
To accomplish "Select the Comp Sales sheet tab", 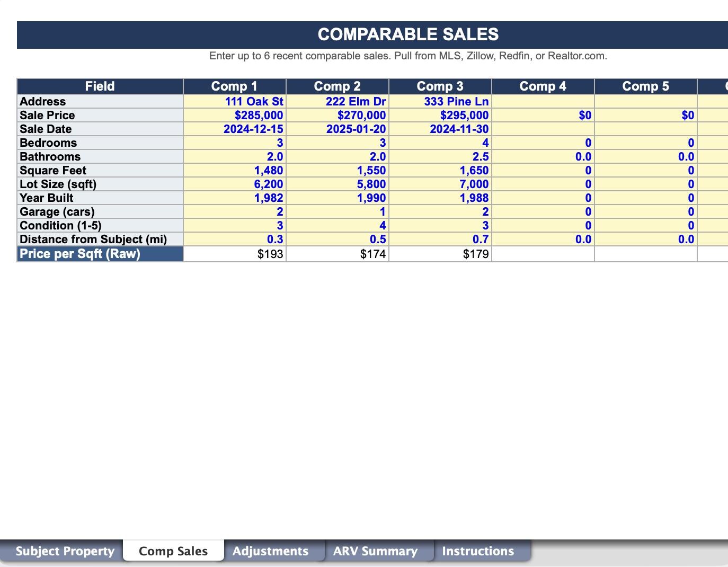I will (173, 551).
